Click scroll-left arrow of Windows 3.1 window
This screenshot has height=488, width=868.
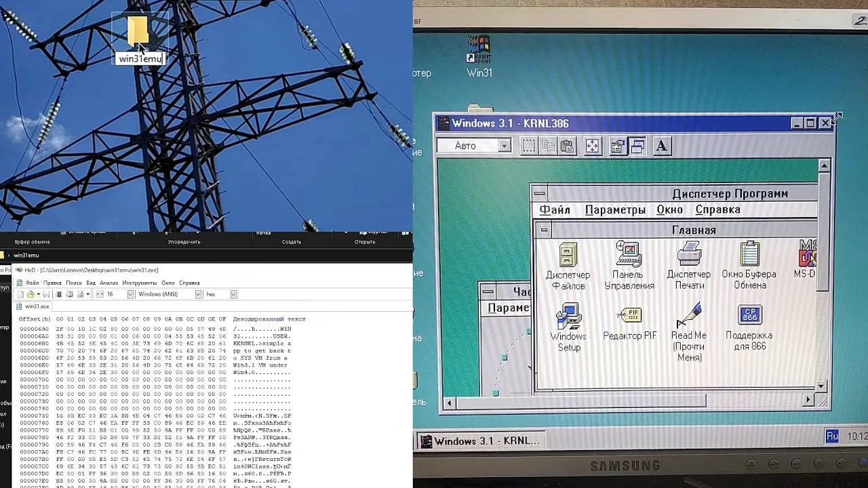448,403
